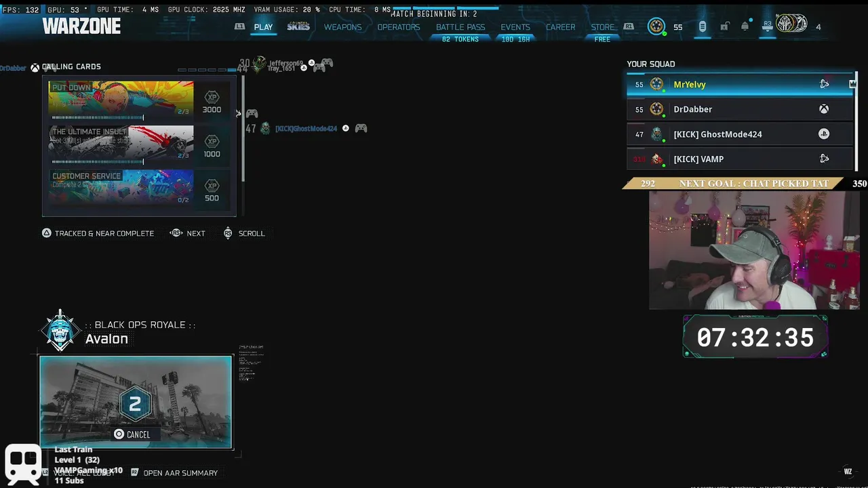Viewport: 868px width, 488px height.
Task: Click MrYelvy's Battle.net platform icon
Action: tap(824, 84)
